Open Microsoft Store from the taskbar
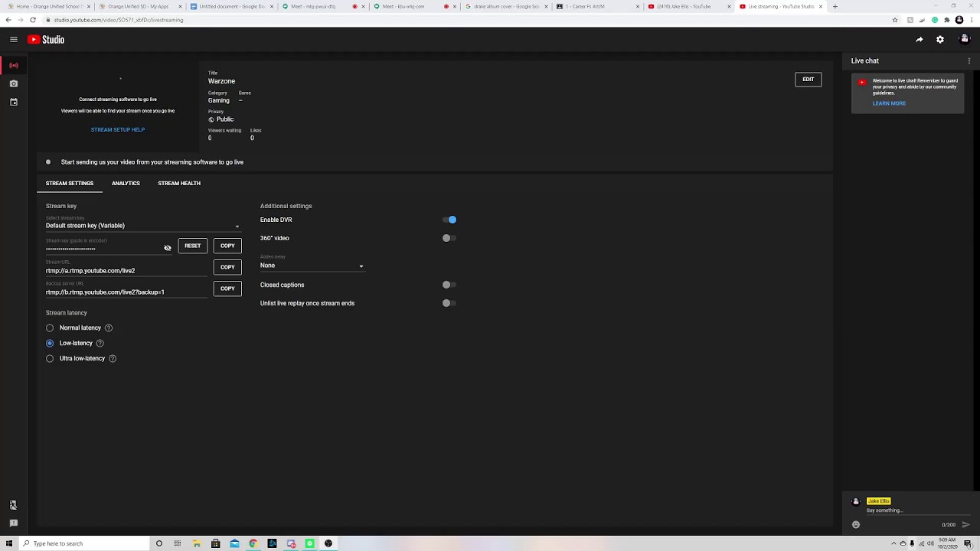 (x=216, y=543)
